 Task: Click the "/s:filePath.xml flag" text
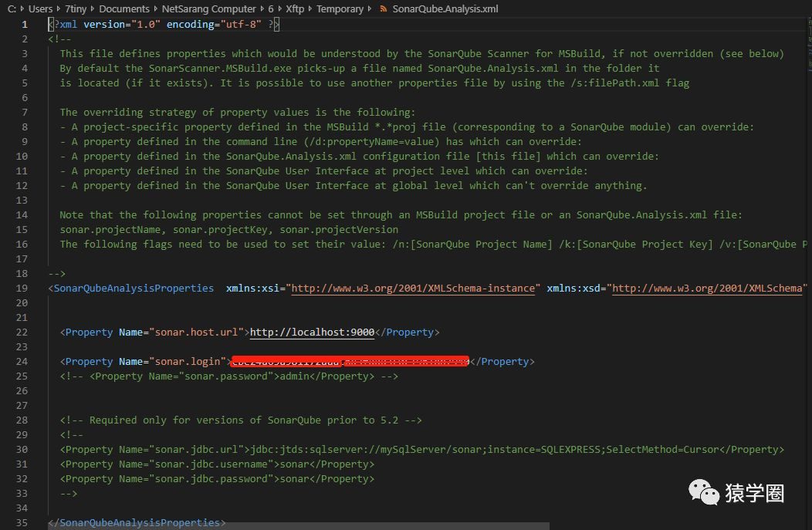point(631,83)
